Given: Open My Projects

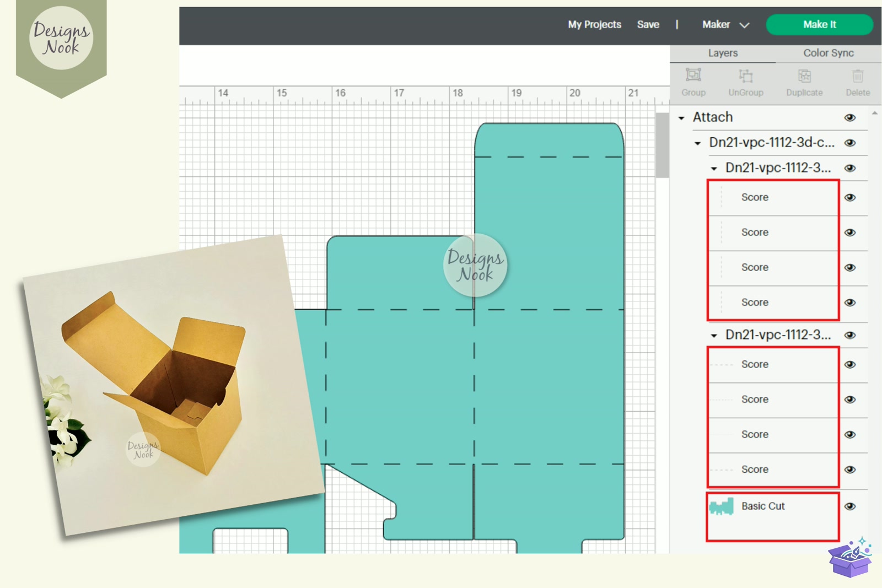Looking at the screenshot, I should click(x=594, y=25).
